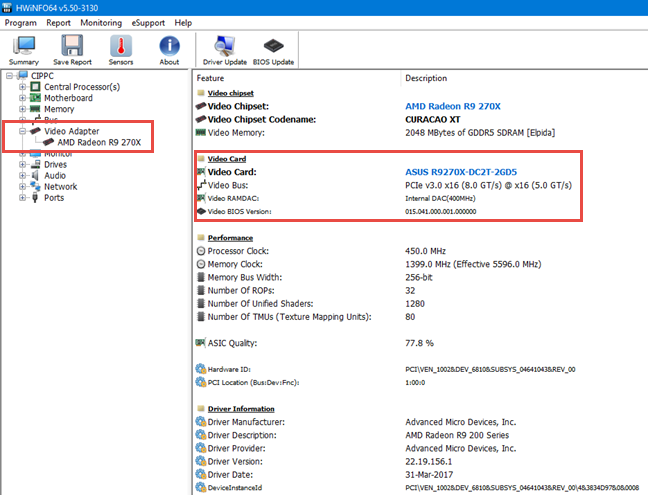Screen dimensions: 648x495
Task: Select Audio in the tree
Action: 55,176
